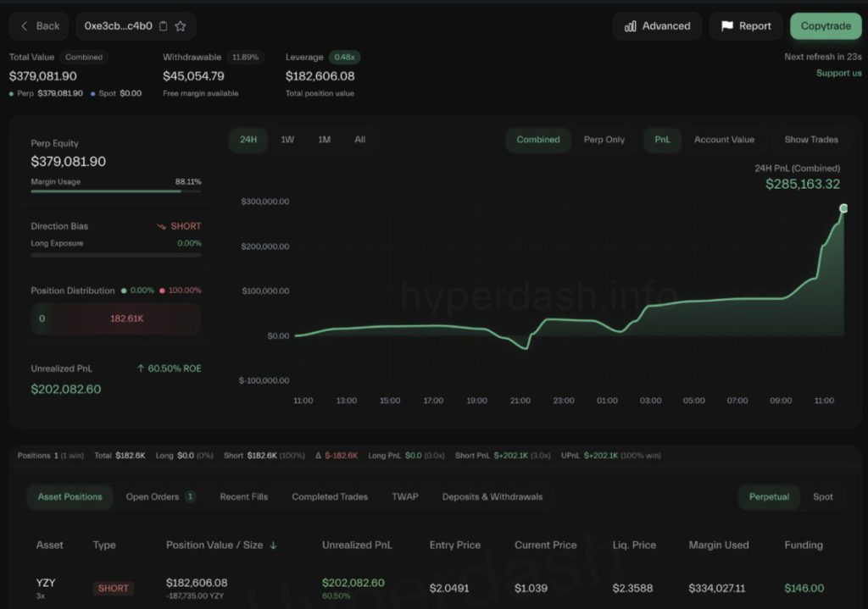The width and height of the screenshot is (868, 609).
Task: Switch to the Recent Fills tab
Action: (x=243, y=496)
